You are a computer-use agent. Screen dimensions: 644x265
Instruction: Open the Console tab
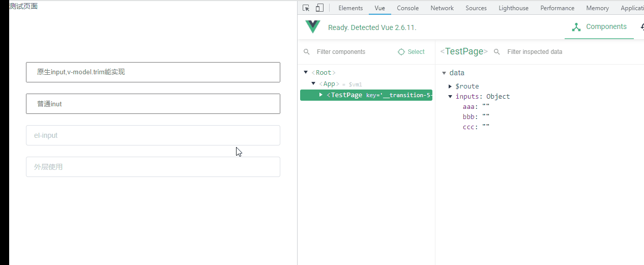click(x=407, y=8)
